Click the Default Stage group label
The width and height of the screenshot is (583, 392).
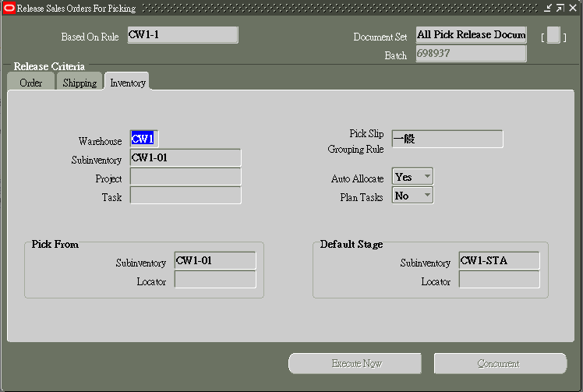pyautogui.click(x=352, y=245)
